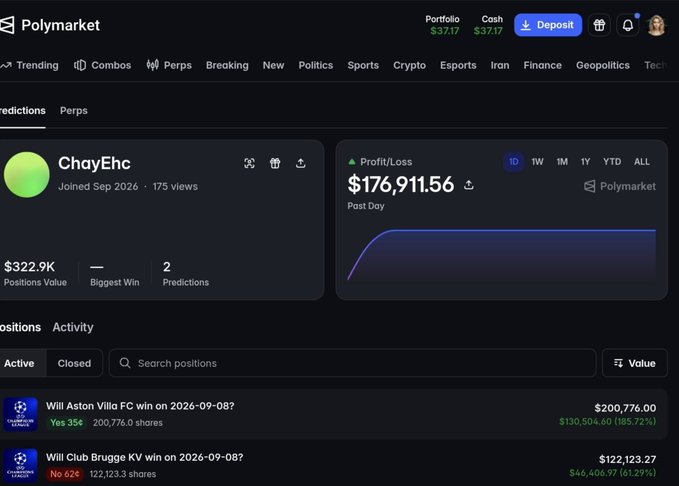679x486 pixels.
Task: Click the Perps candlestick icon
Action: pyautogui.click(x=152, y=65)
